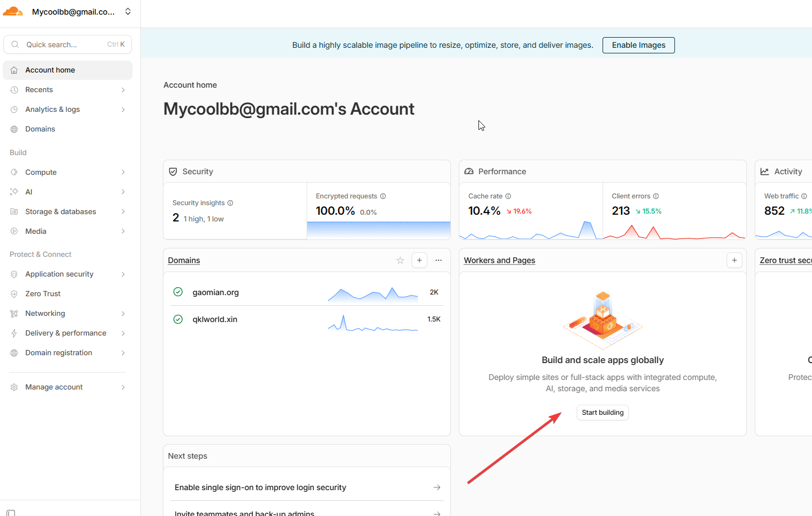
Task: Click plus icon in Workers and Pages
Action: (734, 260)
